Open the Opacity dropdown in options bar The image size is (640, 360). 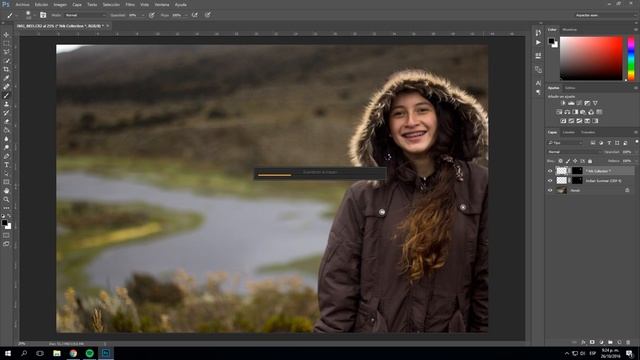[142, 15]
